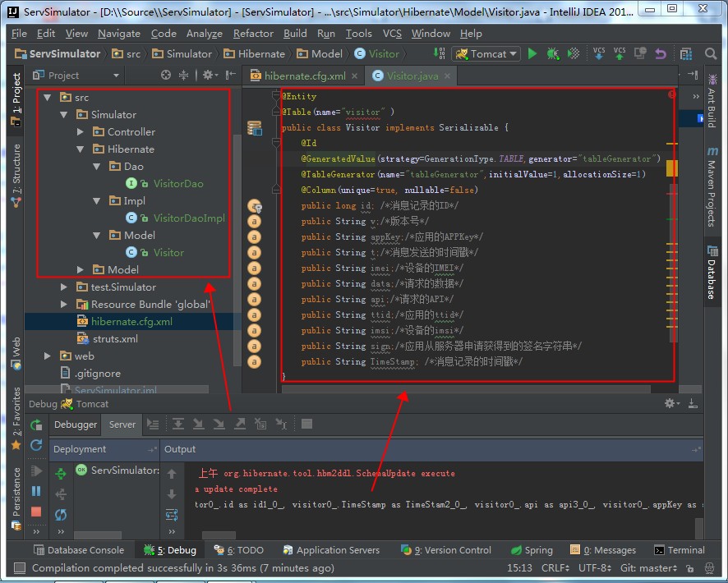Viewport: 728px width, 583px height.
Task: Toggle soft-wrap icon in Output pane
Action: coord(172,515)
